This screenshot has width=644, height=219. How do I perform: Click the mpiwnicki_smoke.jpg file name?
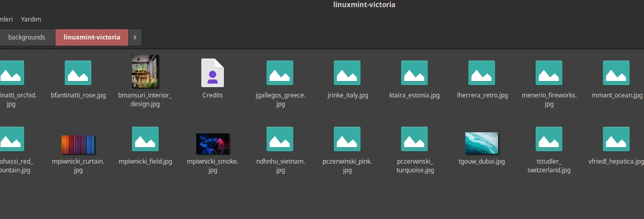pos(213,166)
